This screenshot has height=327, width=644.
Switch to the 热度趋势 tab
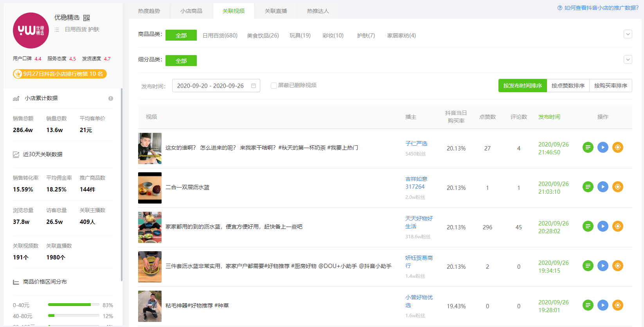click(x=149, y=11)
